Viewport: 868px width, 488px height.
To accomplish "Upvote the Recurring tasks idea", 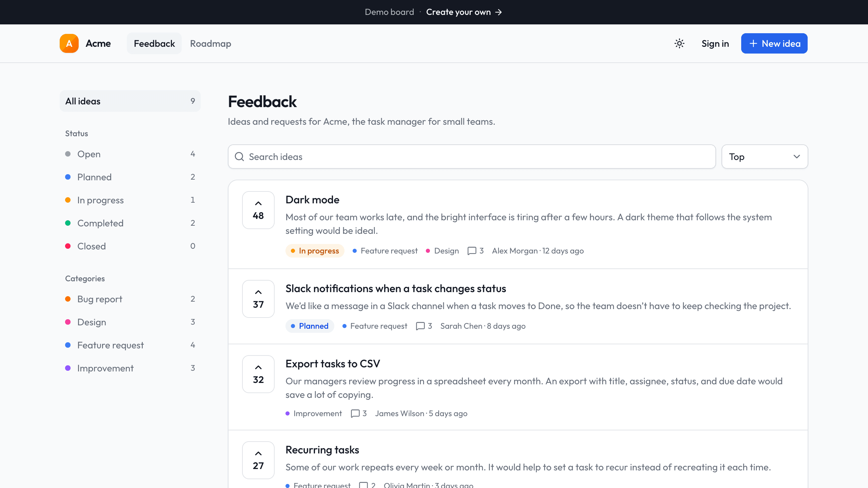I will pyautogui.click(x=258, y=460).
